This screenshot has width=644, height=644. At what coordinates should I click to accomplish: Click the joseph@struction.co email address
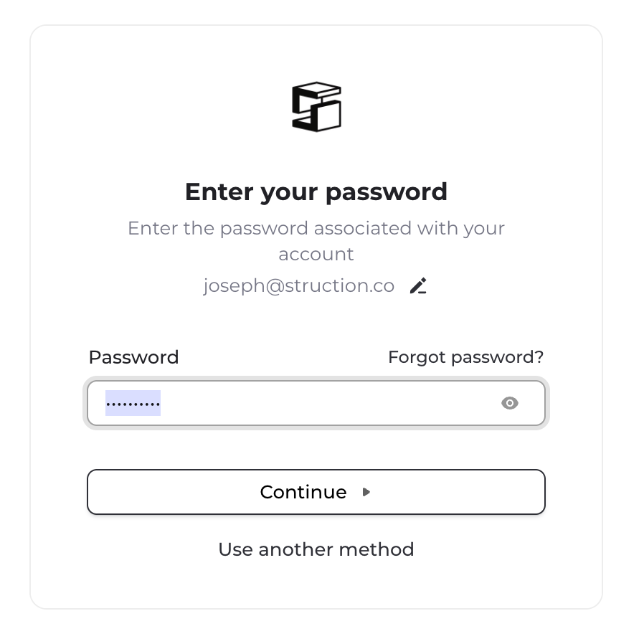[x=298, y=286]
